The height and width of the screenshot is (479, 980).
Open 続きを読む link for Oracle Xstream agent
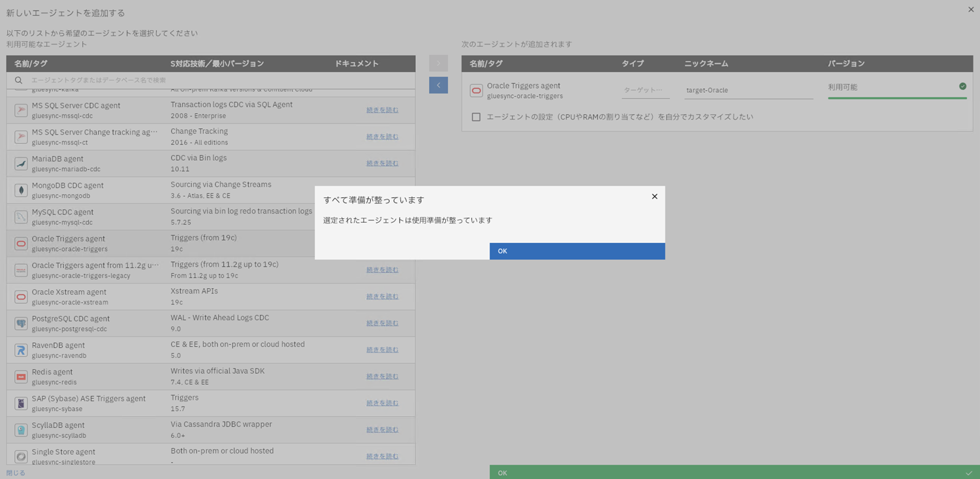[x=382, y=297]
